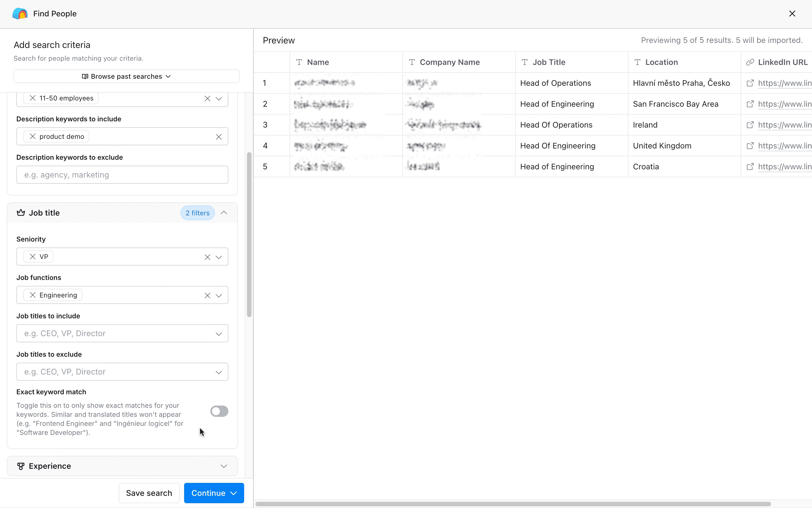
Task: Select 'San Francisco Bay Area' location cell
Action: point(684,104)
